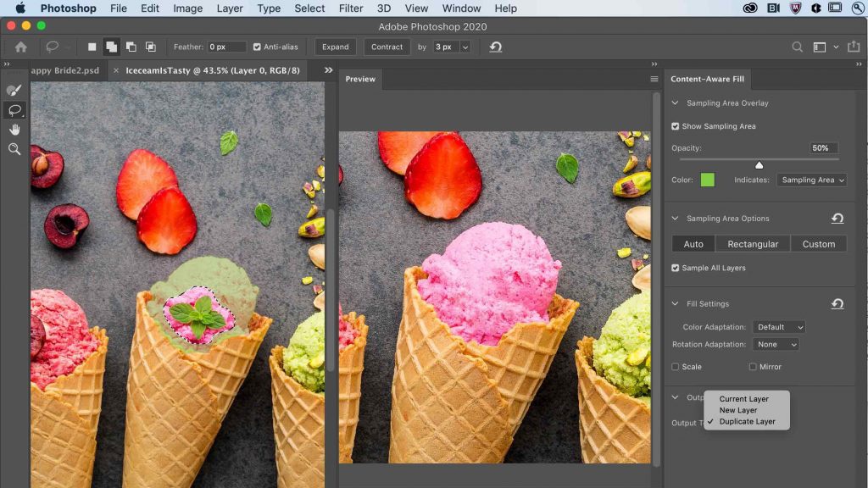Click the Home icon in options bar
This screenshot has height=488, width=868.
(21, 47)
